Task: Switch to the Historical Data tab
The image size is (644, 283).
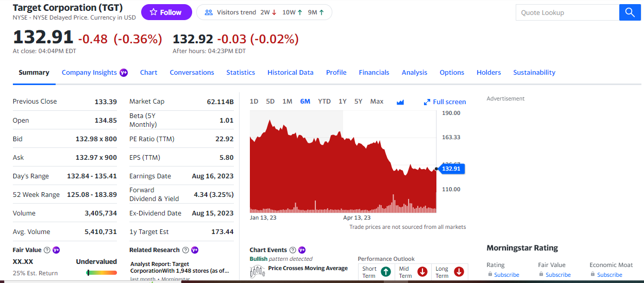Action: click(x=290, y=73)
